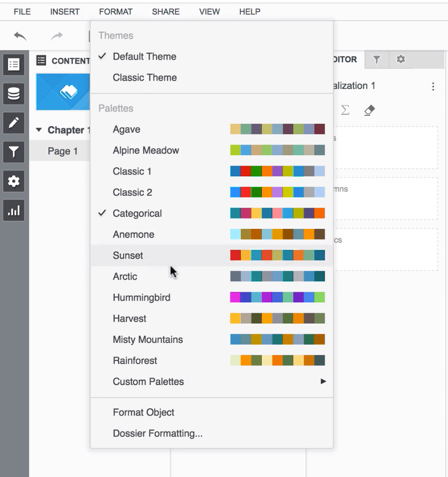Viewport: 448px width, 477px height.
Task: Open the INSERT menu
Action: tap(65, 12)
